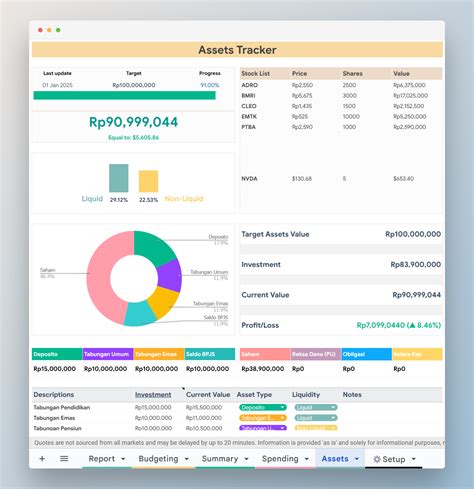Open the Assets tab dropdown arrow
This screenshot has width=474, height=489.
tap(357, 459)
